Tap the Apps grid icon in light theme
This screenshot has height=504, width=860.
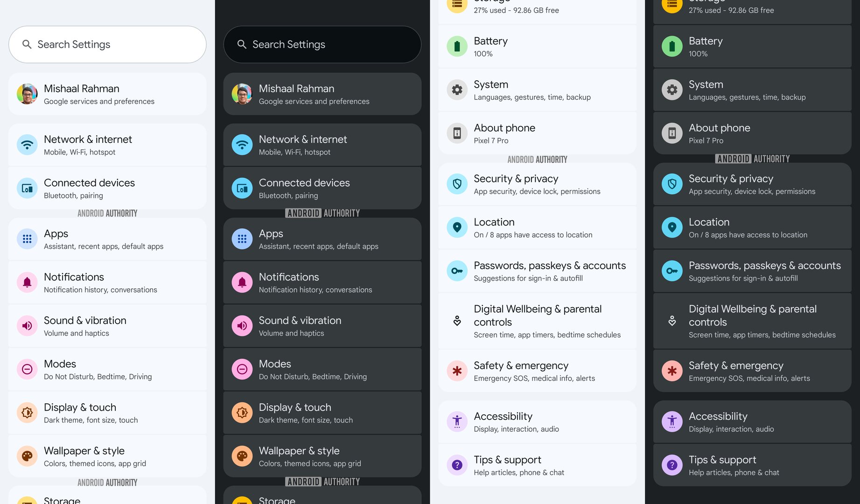click(x=27, y=239)
